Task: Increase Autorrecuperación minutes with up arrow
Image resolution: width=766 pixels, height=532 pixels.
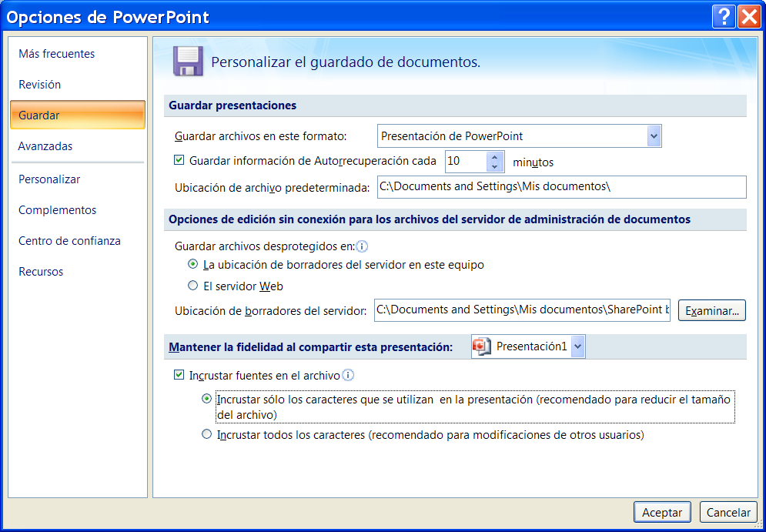Action: [x=495, y=157]
